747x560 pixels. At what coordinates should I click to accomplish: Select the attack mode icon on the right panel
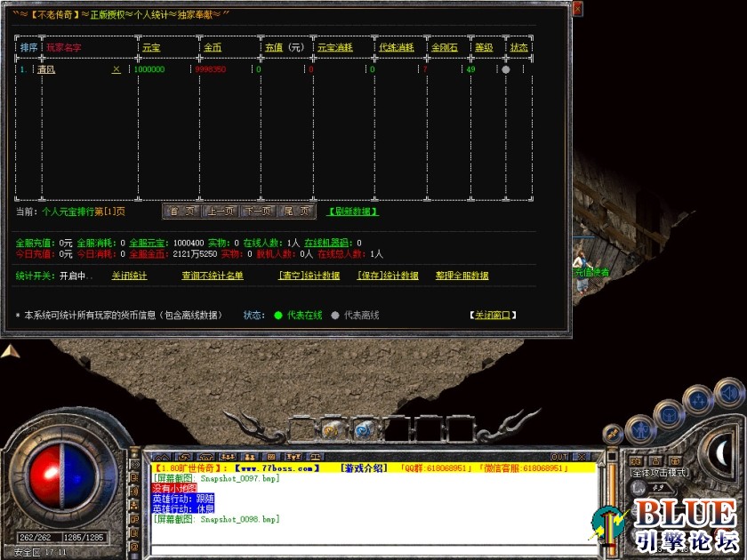pyautogui.click(x=637, y=460)
